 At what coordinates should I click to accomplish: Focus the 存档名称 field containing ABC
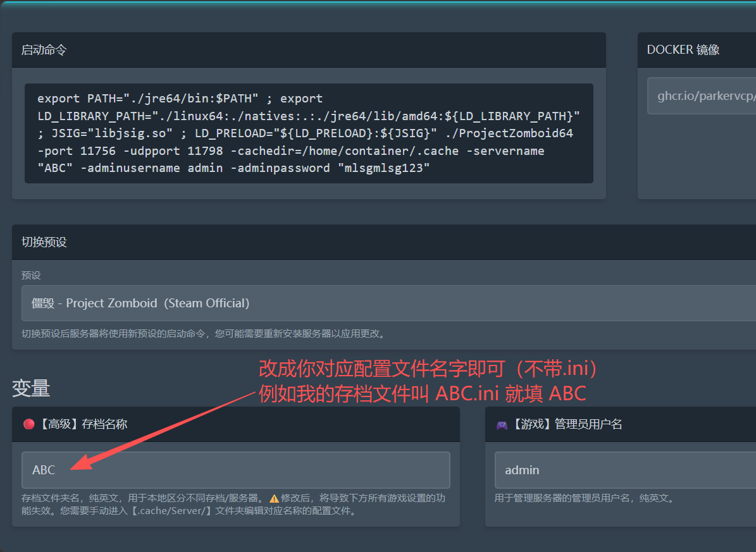point(236,470)
